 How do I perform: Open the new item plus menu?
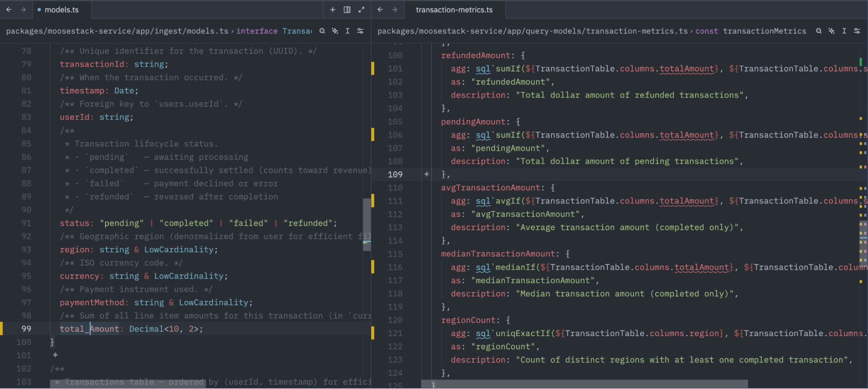[x=333, y=10]
